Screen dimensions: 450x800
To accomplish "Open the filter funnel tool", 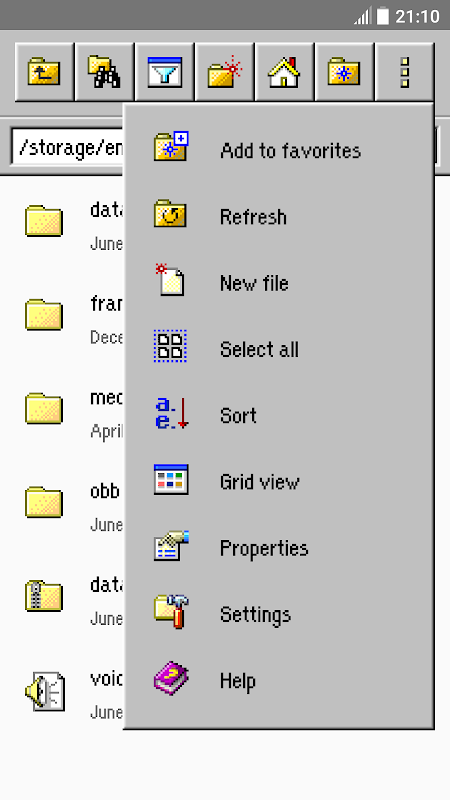I will 164,72.
